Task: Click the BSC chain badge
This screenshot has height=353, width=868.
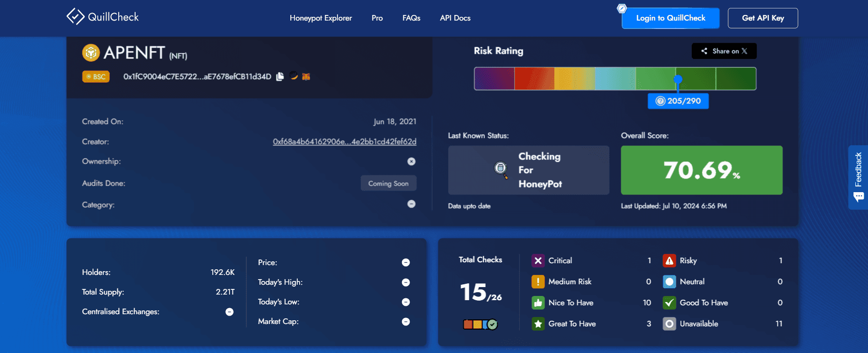Action: tap(96, 77)
